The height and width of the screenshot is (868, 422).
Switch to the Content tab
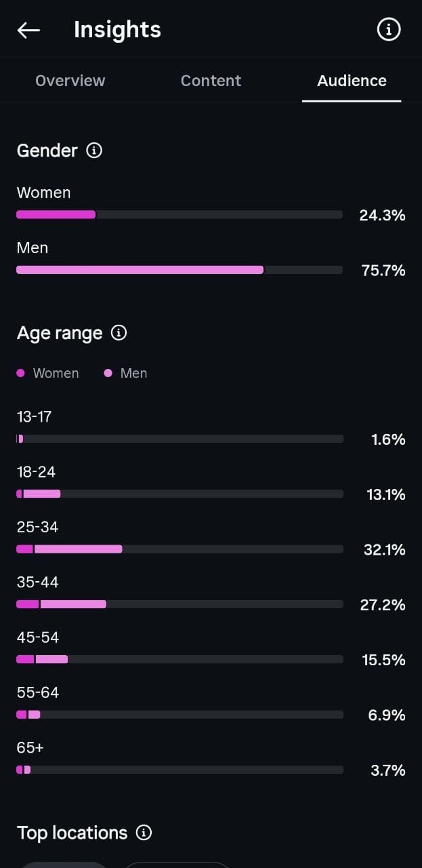pos(211,81)
